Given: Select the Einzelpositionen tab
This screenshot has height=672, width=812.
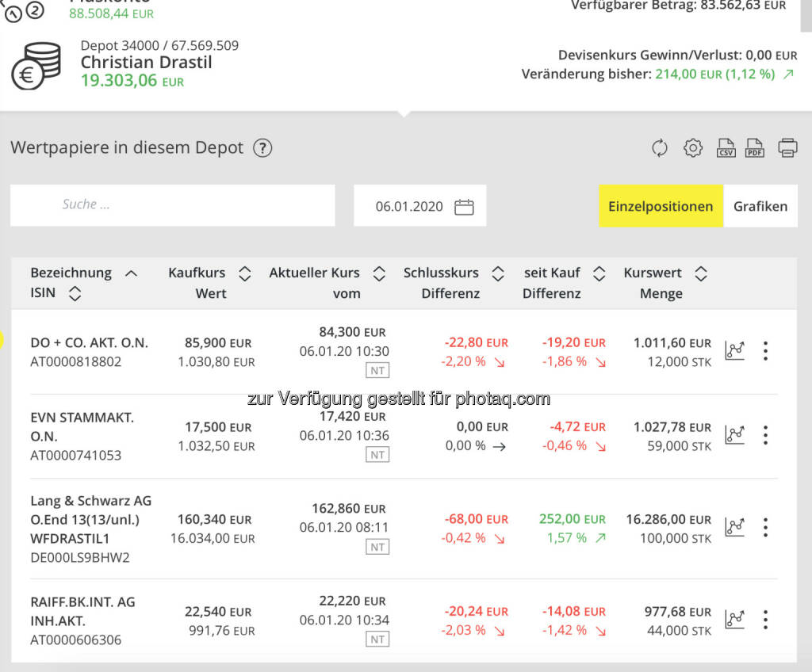Looking at the screenshot, I should (661, 206).
